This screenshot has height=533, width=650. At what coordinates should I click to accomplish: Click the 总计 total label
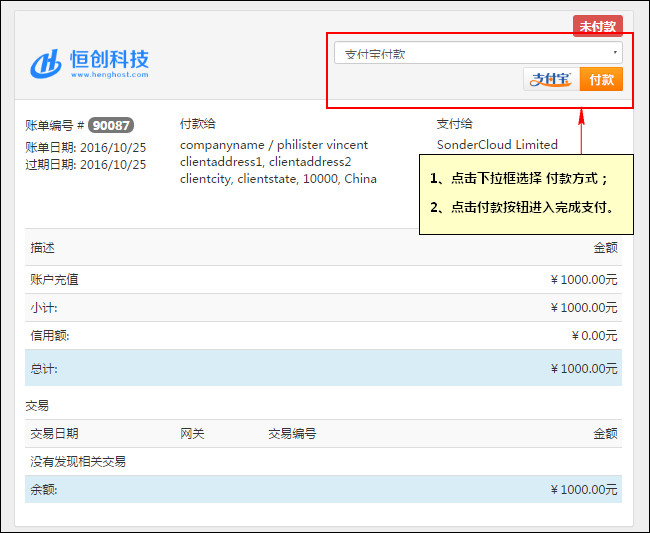[44, 368]
